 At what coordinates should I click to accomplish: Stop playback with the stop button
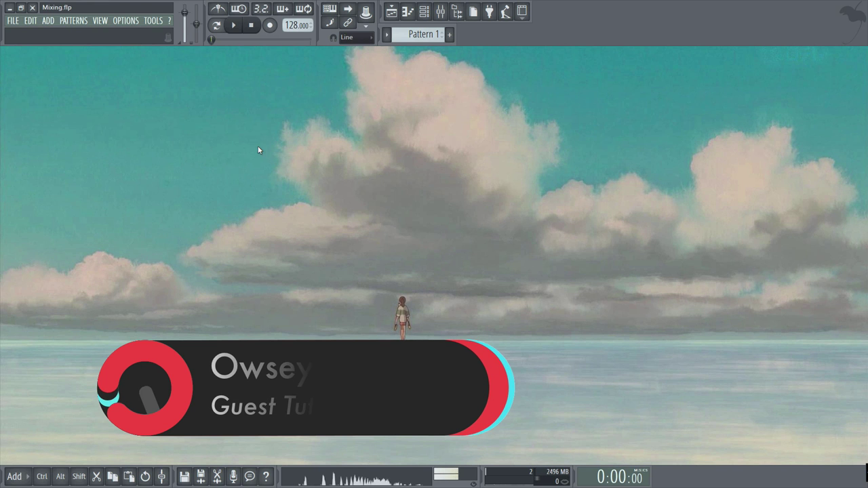coord(251,26)
